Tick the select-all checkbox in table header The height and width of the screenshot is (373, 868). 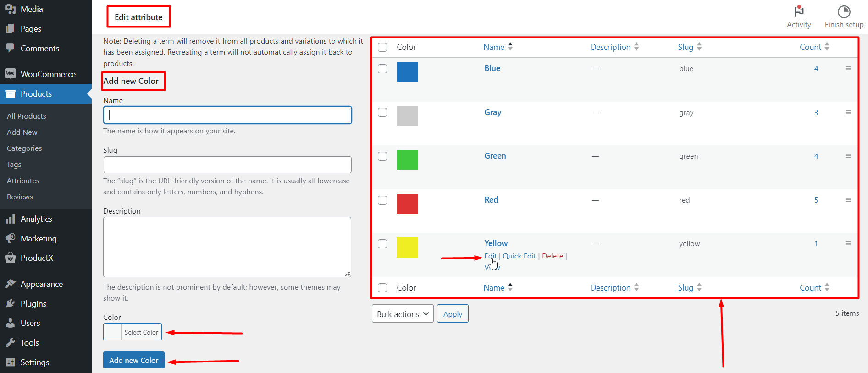[x=382, y=47]
